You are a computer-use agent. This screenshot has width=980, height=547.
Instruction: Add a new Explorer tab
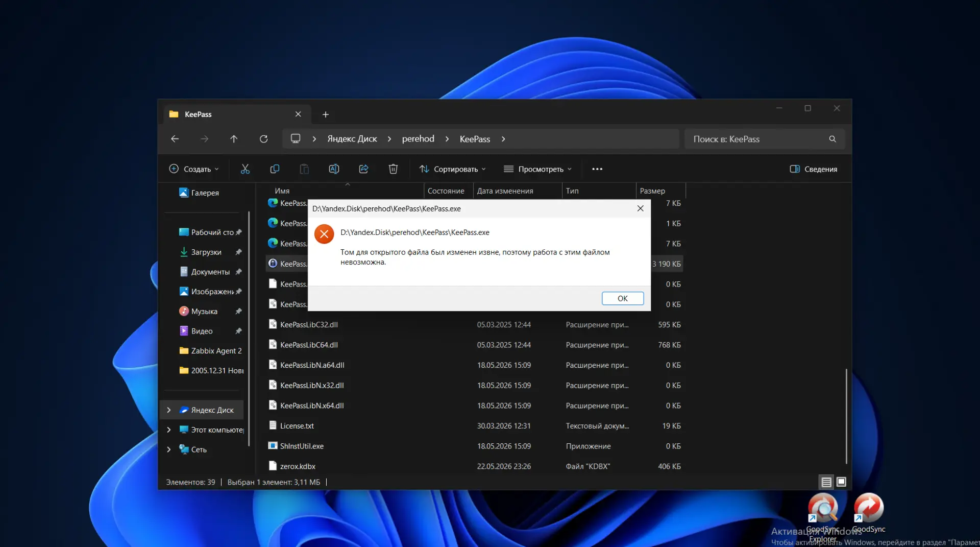click(326, 114)
